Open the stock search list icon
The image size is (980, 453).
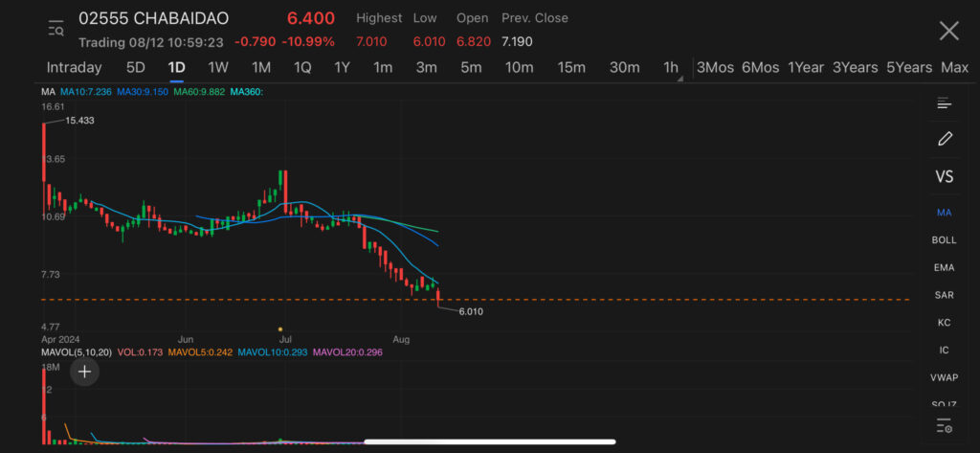tap(56, 29)
